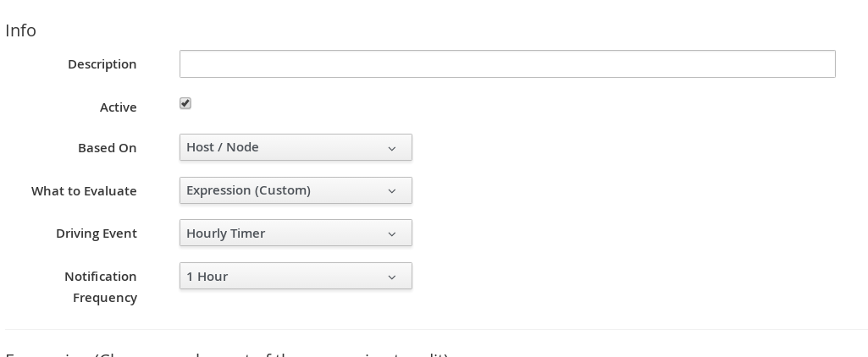This screenshot has height=357, width=868.
Task: Click the Info section heading
Action: pyautogui.click(x=21, y=30)
